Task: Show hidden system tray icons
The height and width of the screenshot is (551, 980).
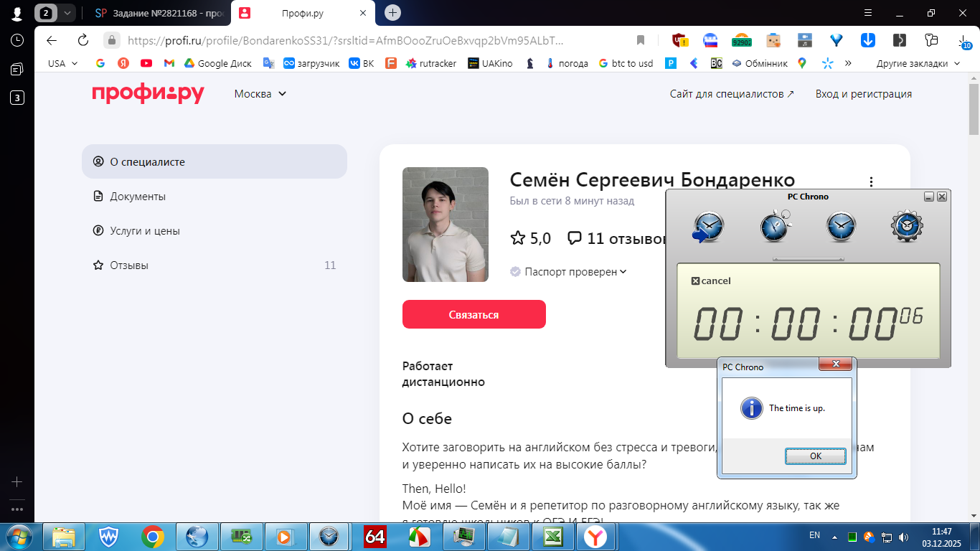Action: click(x=834, y=537)
